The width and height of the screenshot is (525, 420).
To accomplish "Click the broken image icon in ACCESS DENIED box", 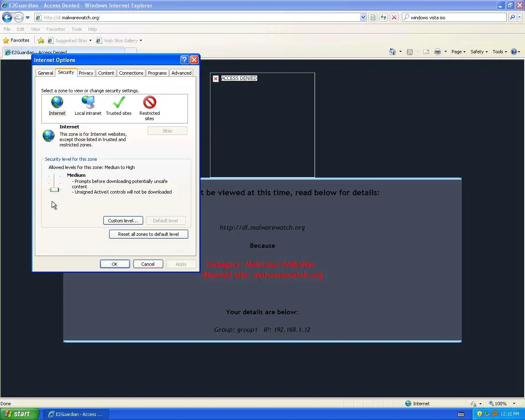I will 216,78.
